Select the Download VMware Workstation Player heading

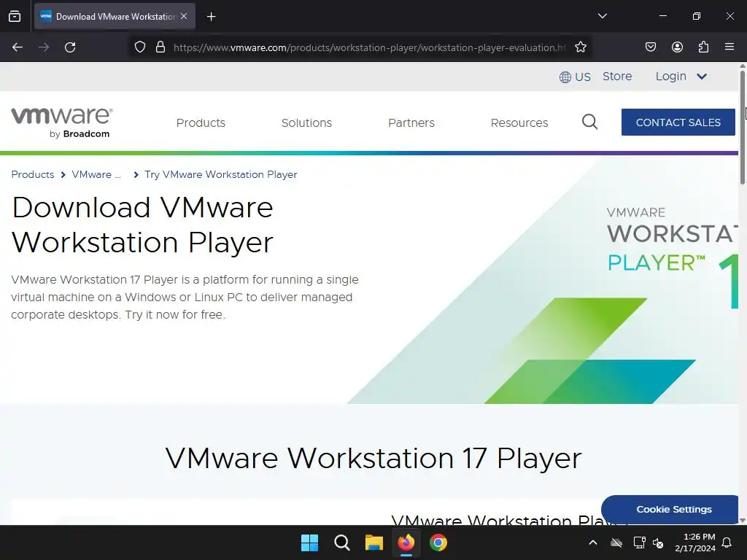[142, 225]
